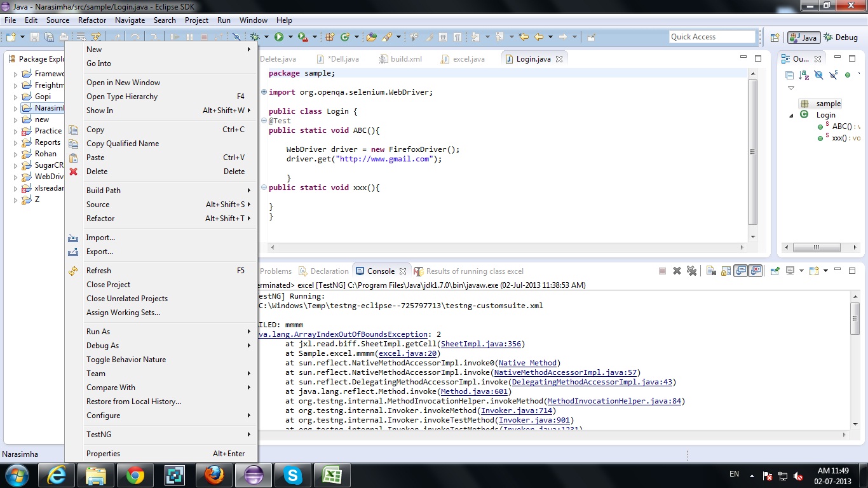868x488 pixels.
Task: Click Remove Launch console X icon
Action: click(x=677, y=271)
